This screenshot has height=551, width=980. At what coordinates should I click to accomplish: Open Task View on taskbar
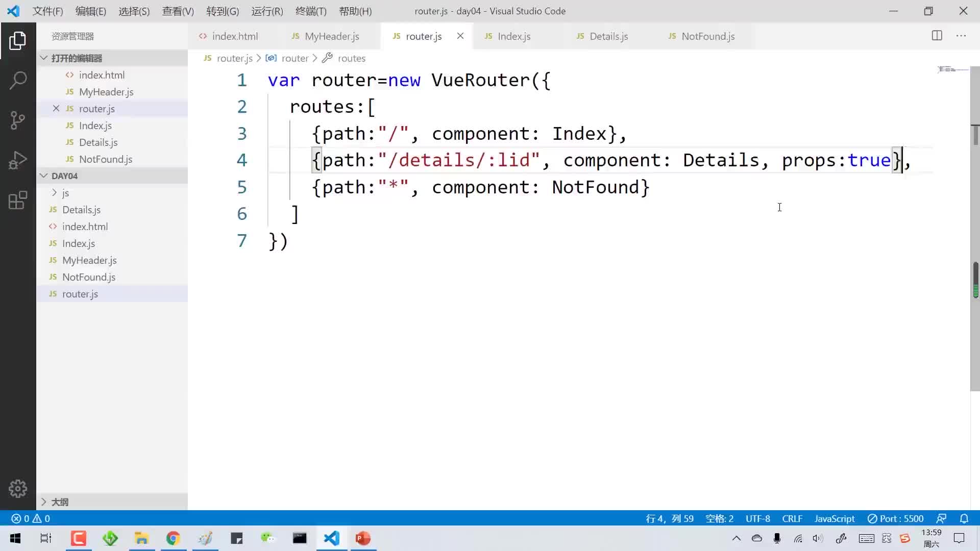(x=46, y=538)
